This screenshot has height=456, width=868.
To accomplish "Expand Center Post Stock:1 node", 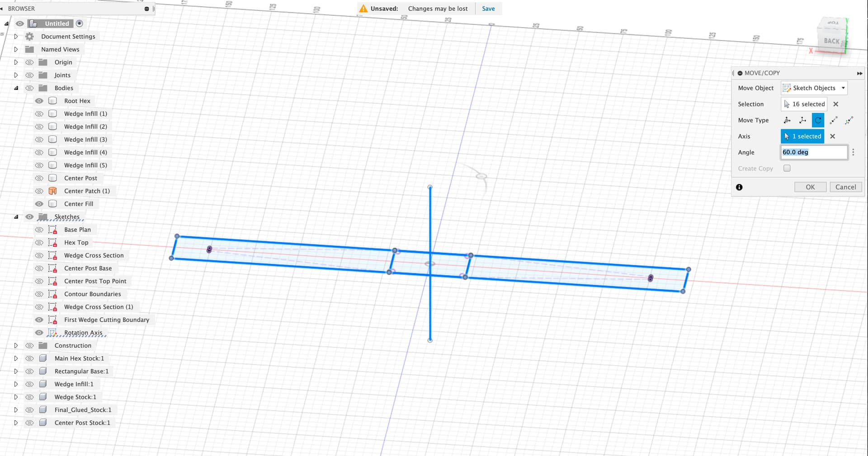I will [16, 423].
